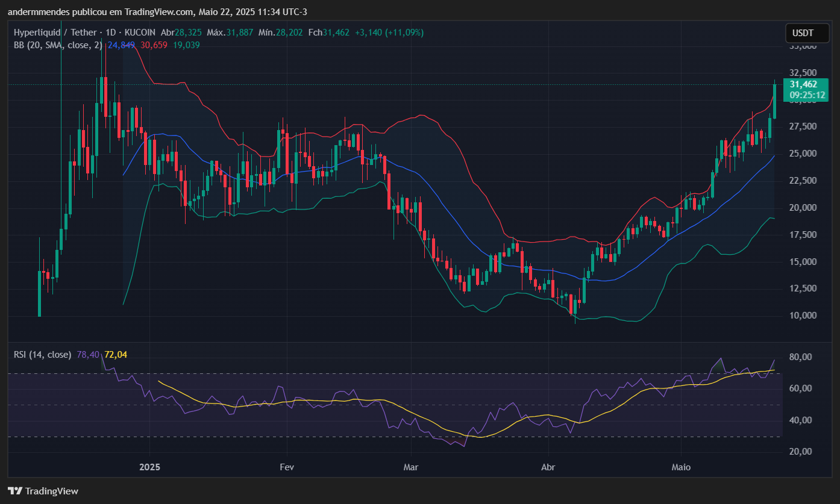
Task: Click the Abr label on time axis
Action: click(x=548, y=467)
